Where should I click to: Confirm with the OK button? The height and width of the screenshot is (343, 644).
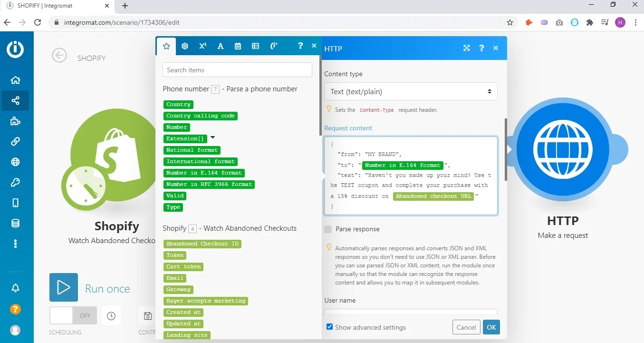491,327
